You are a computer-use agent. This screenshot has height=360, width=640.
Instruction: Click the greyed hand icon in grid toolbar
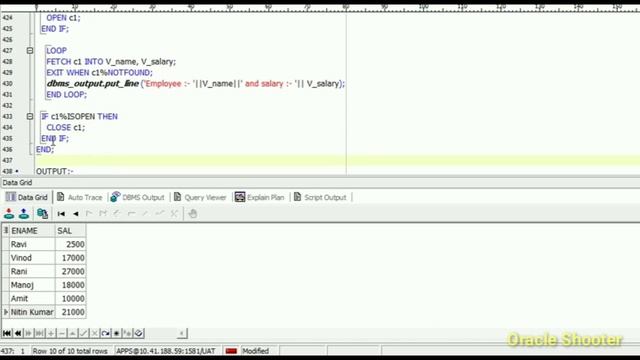click(193, 213)
